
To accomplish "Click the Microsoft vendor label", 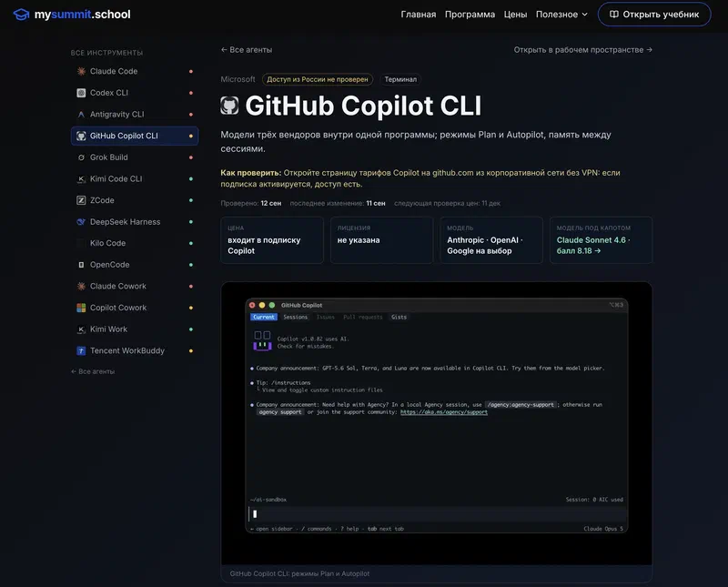I will click(x=238, y=79).
